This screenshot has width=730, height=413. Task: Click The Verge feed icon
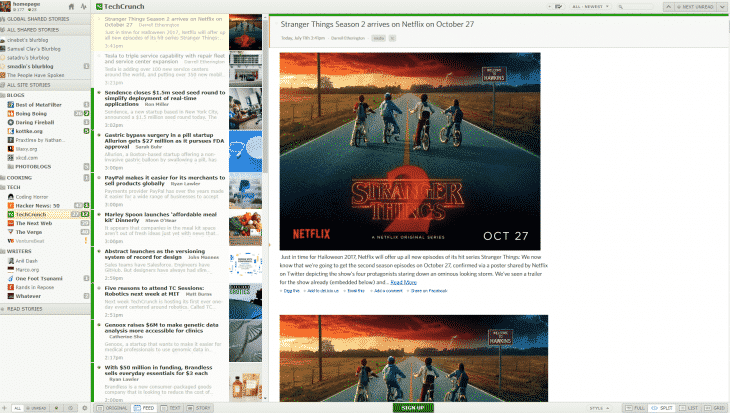[11, 231]
